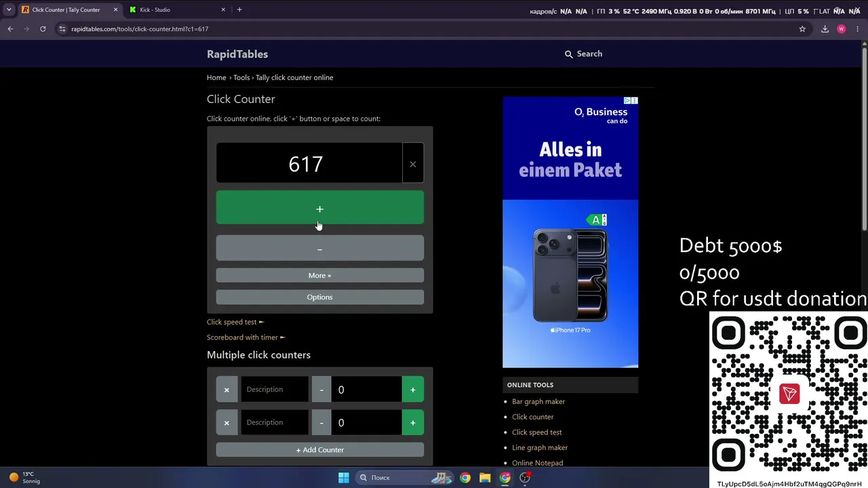The width and height of the screenshot is (868, 488).
Task: Click the address bar URL
Action: (x=140, y=29)
